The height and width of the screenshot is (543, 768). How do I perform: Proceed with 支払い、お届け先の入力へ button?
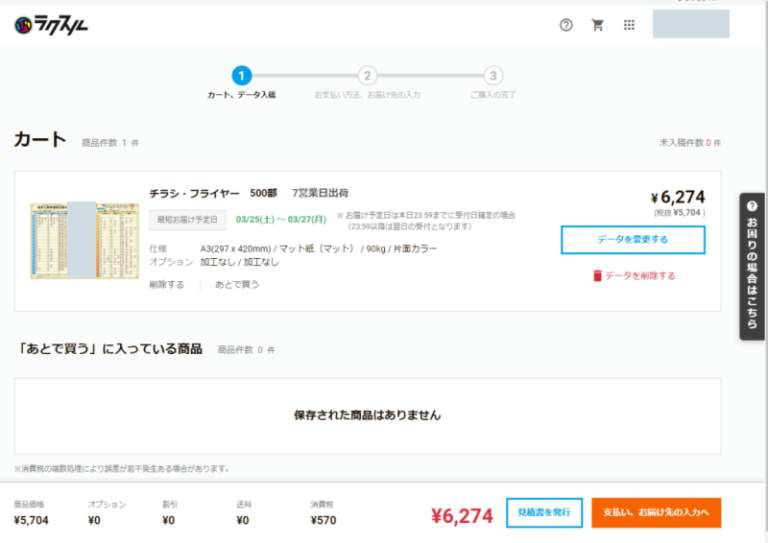(x=655, y=513)
